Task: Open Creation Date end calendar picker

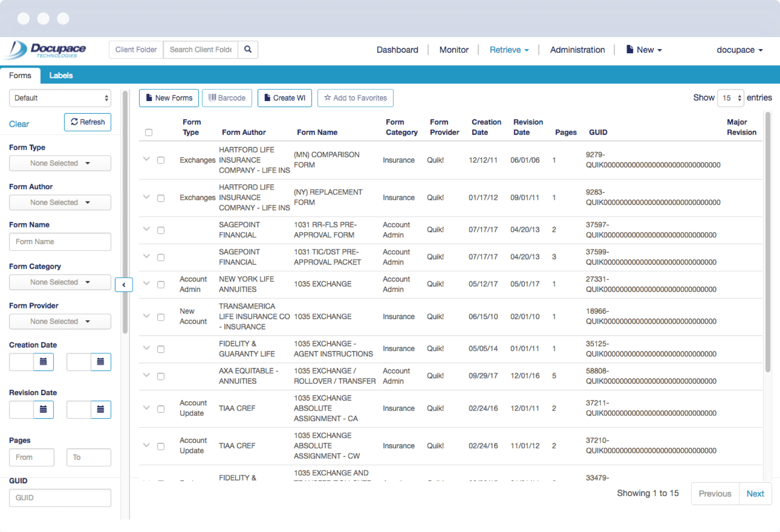Action: tap(101, 362)
